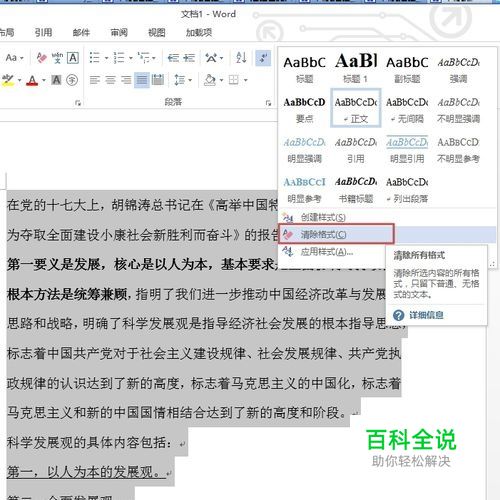500x500 pixels.
Task: Open the Phonetic Guide tool
Action: click(x=57, y=58)
